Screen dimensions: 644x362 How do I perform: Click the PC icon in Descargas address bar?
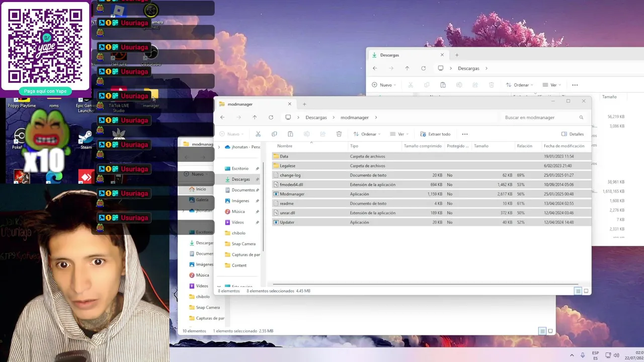(x=440, y=68)
